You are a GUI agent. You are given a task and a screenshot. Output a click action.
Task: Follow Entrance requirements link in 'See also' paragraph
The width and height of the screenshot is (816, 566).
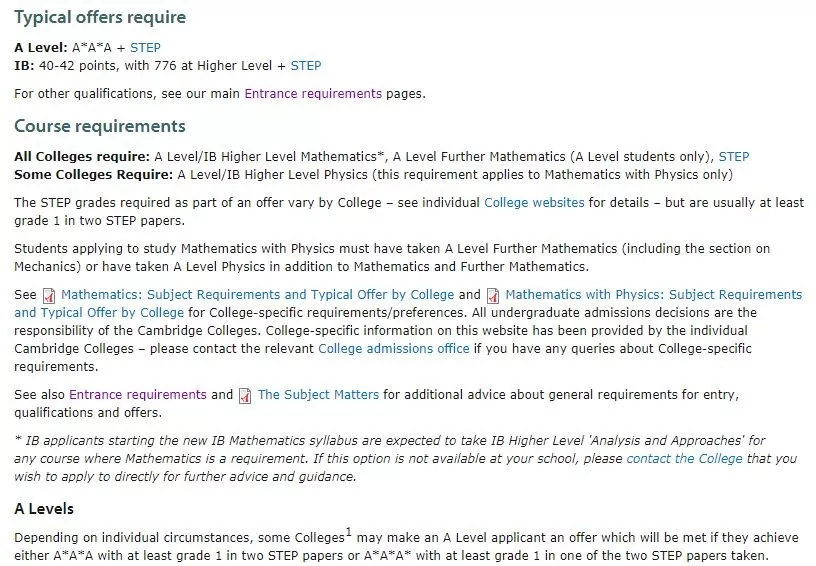pos(138,395)
